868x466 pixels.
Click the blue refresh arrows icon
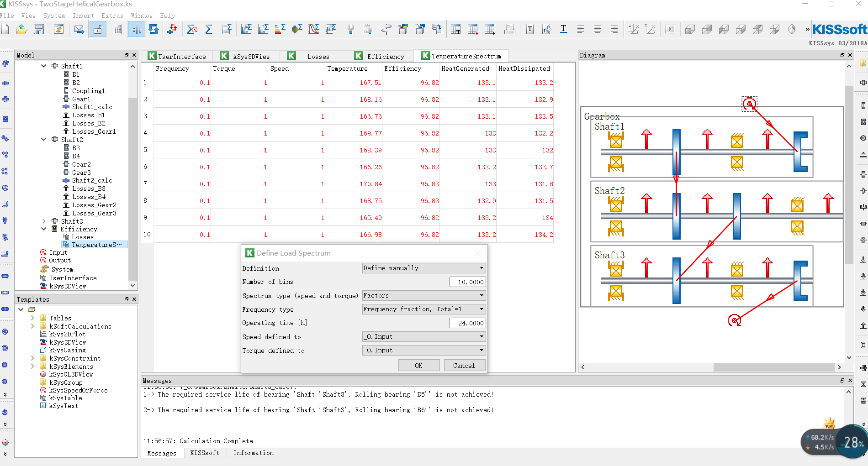(153, 30)
